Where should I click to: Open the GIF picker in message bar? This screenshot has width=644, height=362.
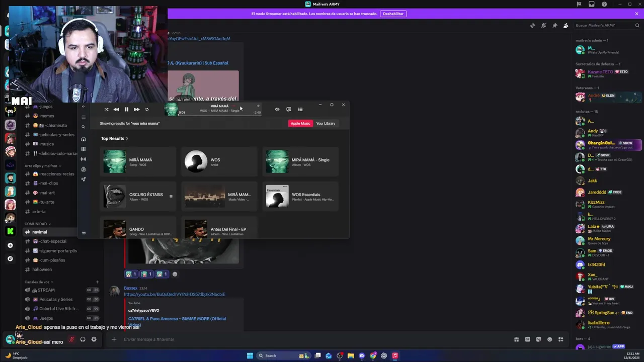pyautogui.click(x=527, y=339)
